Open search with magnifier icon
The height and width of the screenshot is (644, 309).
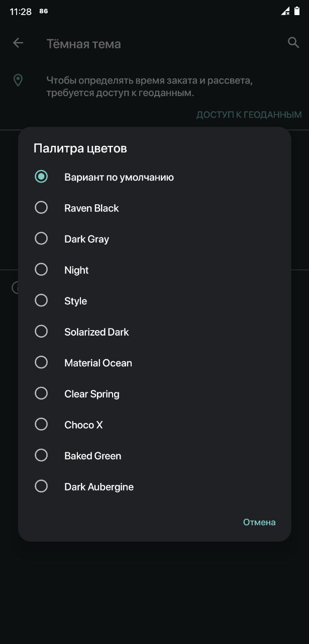[x=293, y=43]
